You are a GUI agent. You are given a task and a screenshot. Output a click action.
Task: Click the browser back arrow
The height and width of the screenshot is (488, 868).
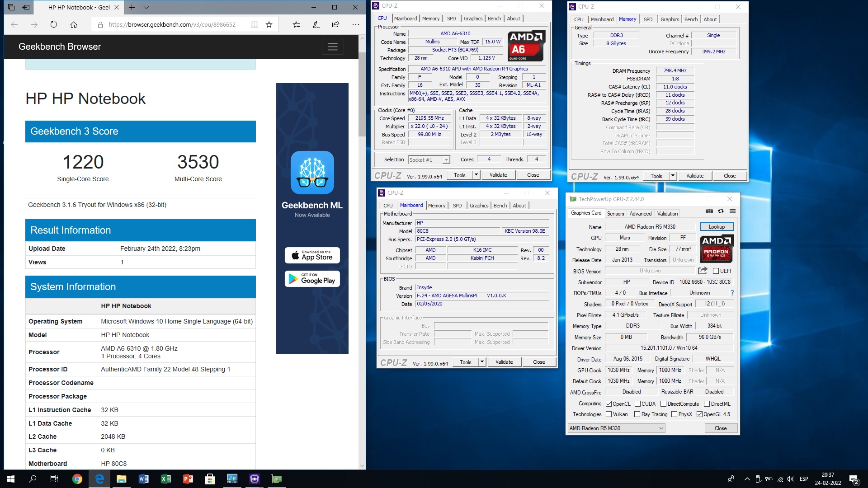[x=14, y=25]
